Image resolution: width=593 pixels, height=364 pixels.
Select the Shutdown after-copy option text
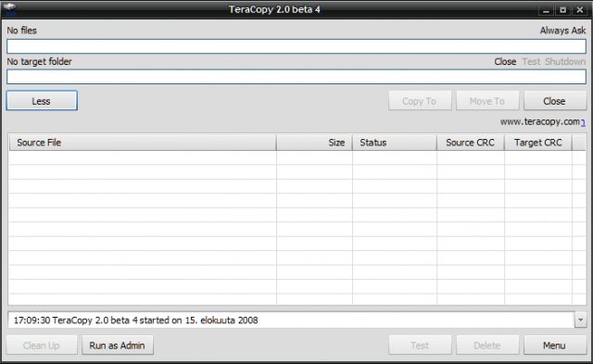pyautogui.click(x=565, y=62)
